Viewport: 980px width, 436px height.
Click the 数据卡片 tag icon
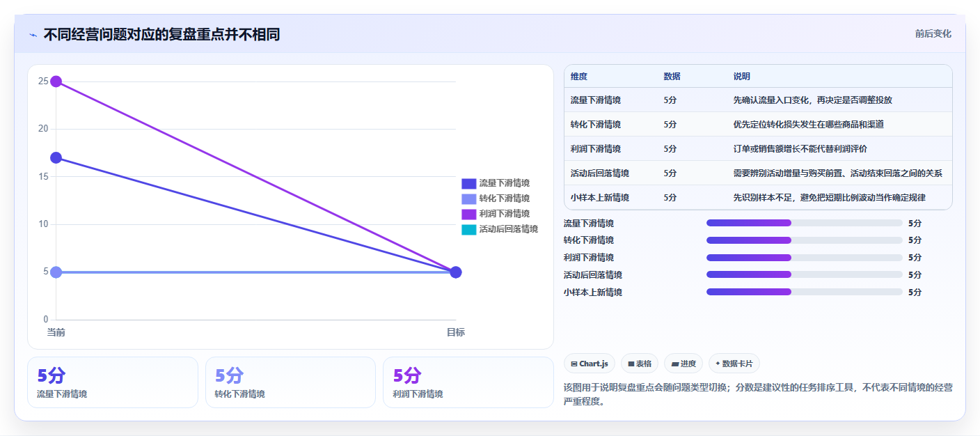(718, 363)
